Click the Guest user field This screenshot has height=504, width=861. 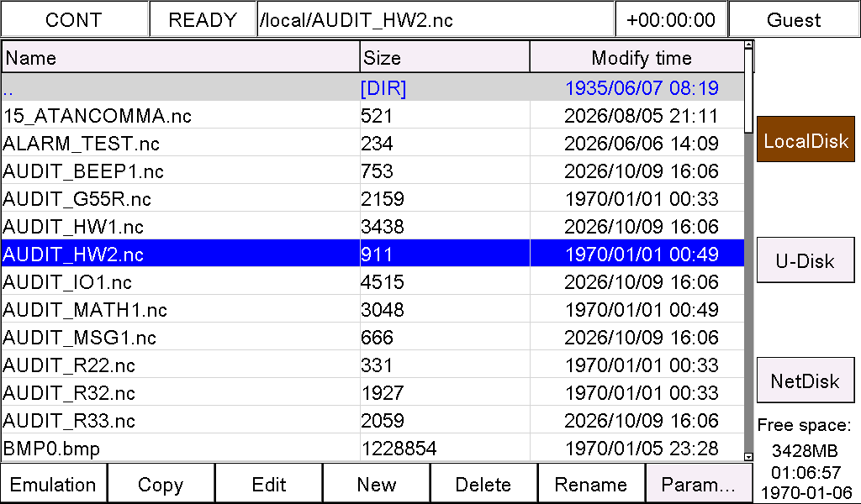[x=794, y=20]
